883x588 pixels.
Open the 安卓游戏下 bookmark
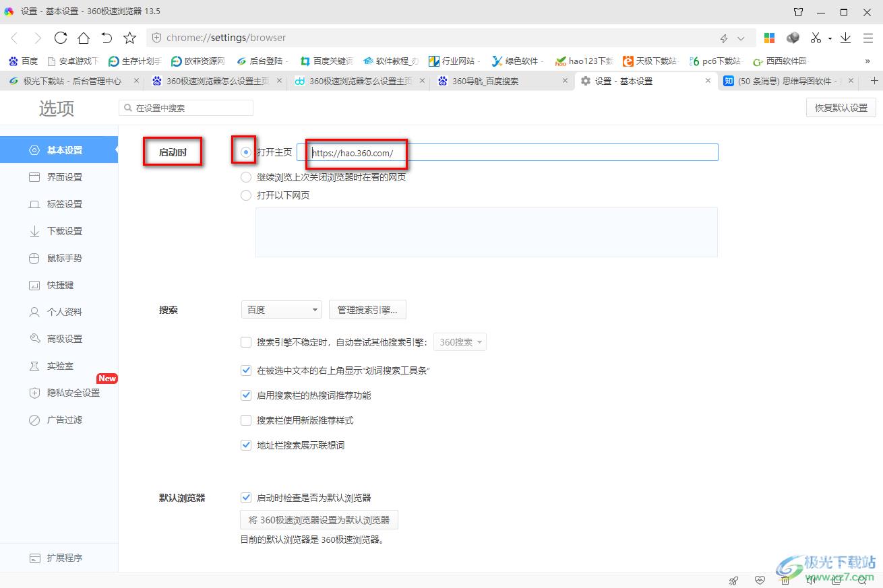[73, 61]
